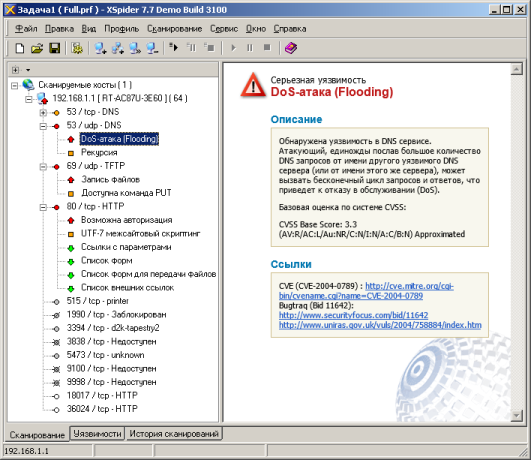The width and height of the screenshot is (531, 460).
Task: Open the purple help book icon
Action: coord(291,48)
